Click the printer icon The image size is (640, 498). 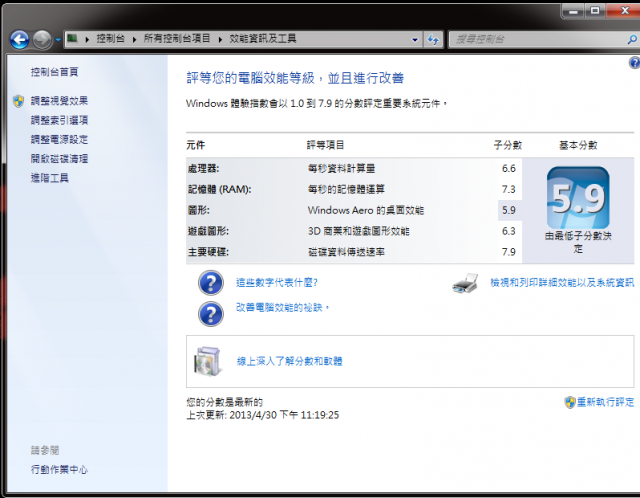coord(465,283)
